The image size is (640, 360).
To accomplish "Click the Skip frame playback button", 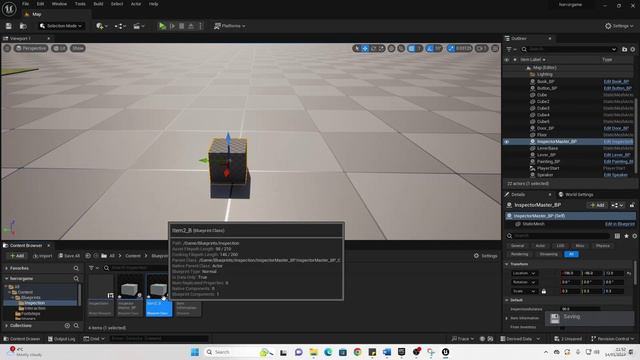I will click(x=172, y=26).
